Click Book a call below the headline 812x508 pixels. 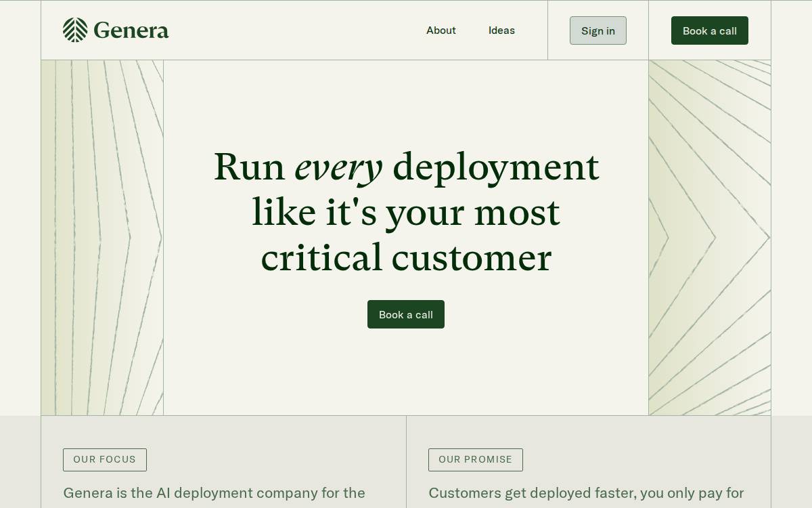point(406,314)
